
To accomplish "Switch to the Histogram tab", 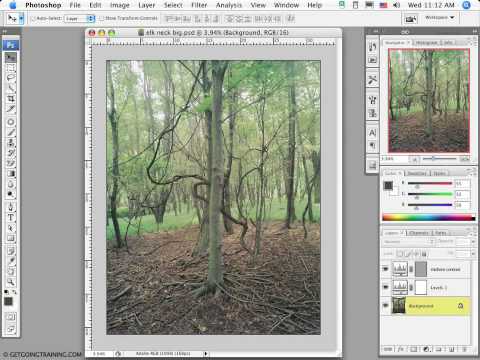I will pyautogui.click(x=427, y=43).
